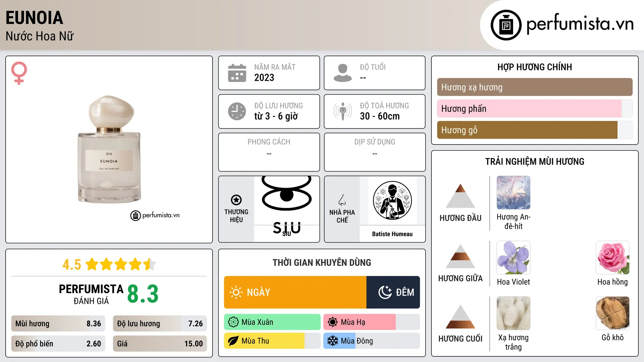
Task: Click the 4.5 star rating number
Action: click(72, 265)
